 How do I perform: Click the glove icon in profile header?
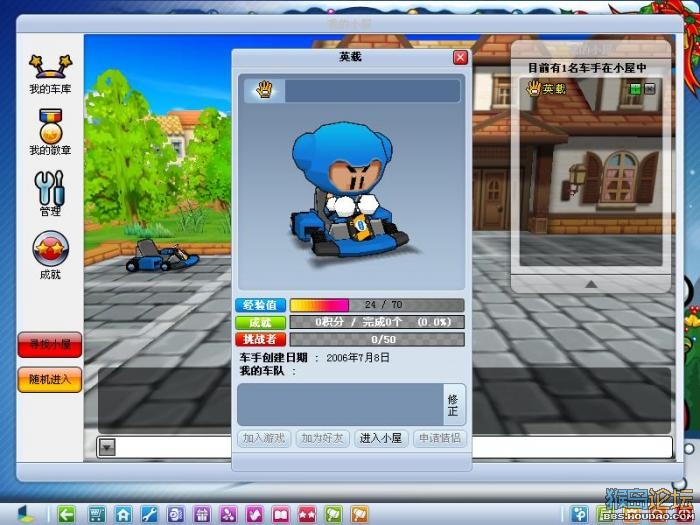coord(264,90)
